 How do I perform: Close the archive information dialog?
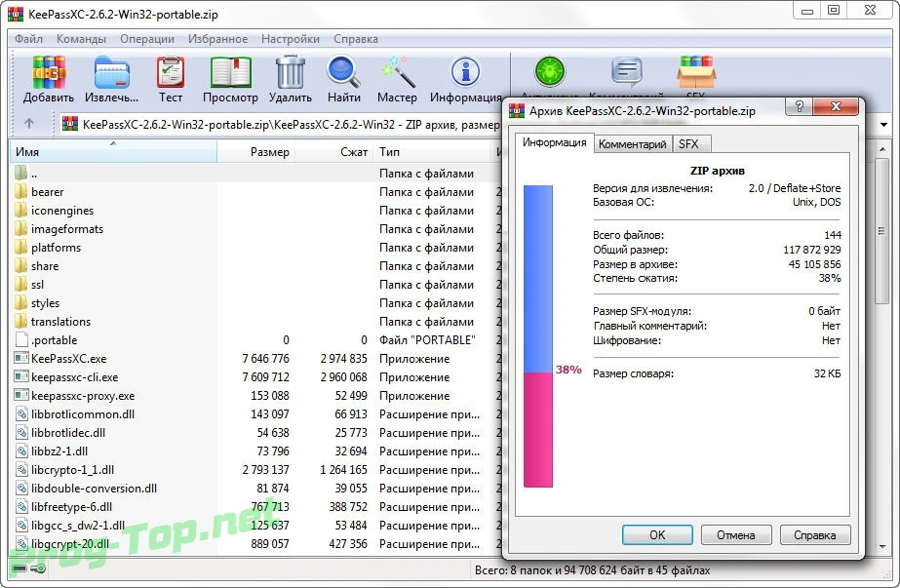point(837,106)
